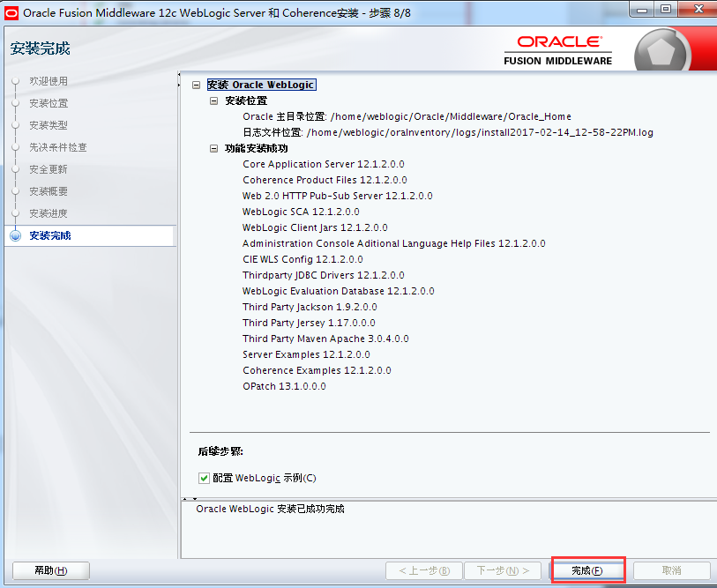Collapse the 安装 Oracle WebLogic tree node
717x588 pixels.
(x=196, y=85)
